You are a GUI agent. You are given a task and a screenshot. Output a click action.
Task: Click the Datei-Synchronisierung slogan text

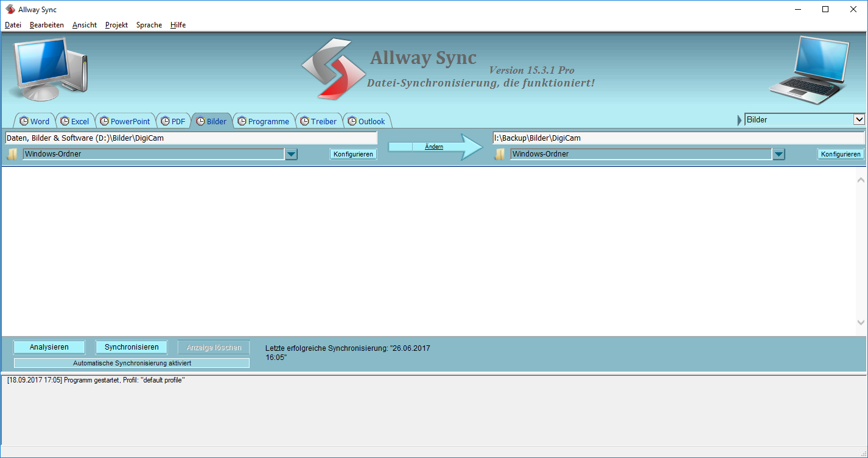tap(481, 83)
